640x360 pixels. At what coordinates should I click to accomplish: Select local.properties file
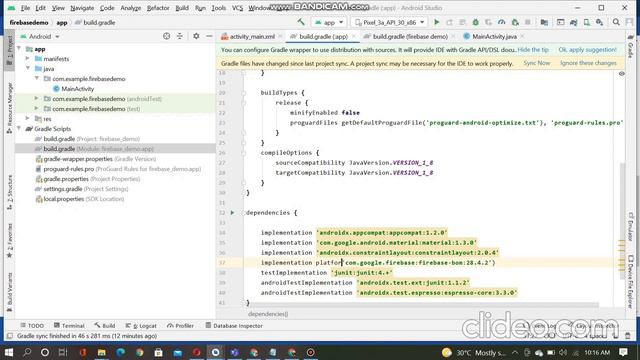(80, 199)
